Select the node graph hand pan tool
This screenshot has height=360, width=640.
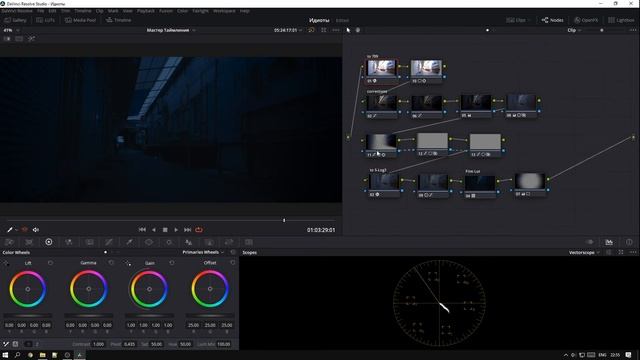click(x=358, y=30)
